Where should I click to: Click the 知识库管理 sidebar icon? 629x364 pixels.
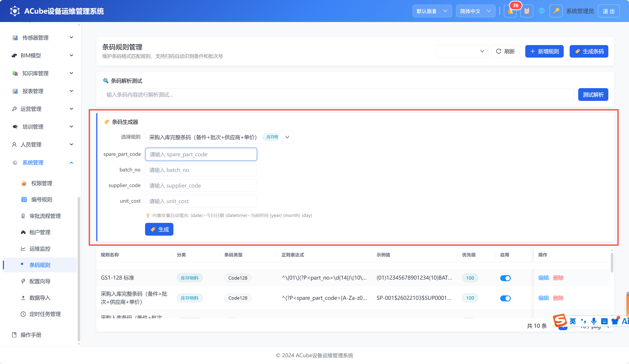click(x=15, y=73)
